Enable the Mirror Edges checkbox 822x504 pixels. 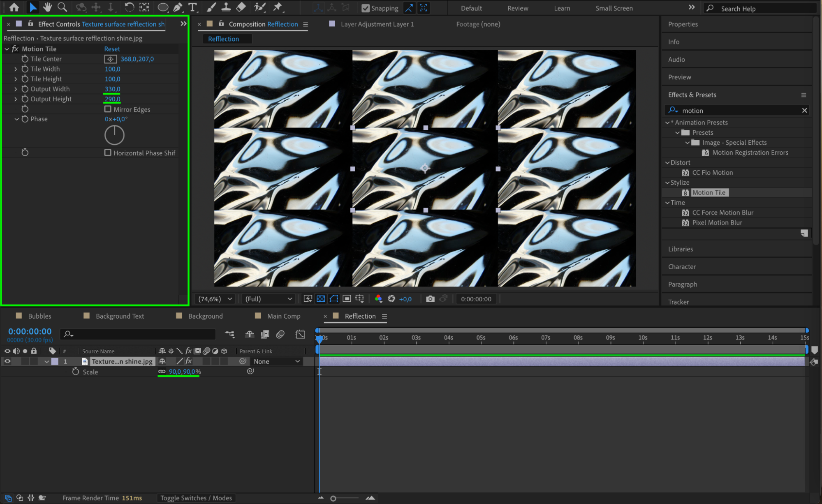(x=108, y=109)
